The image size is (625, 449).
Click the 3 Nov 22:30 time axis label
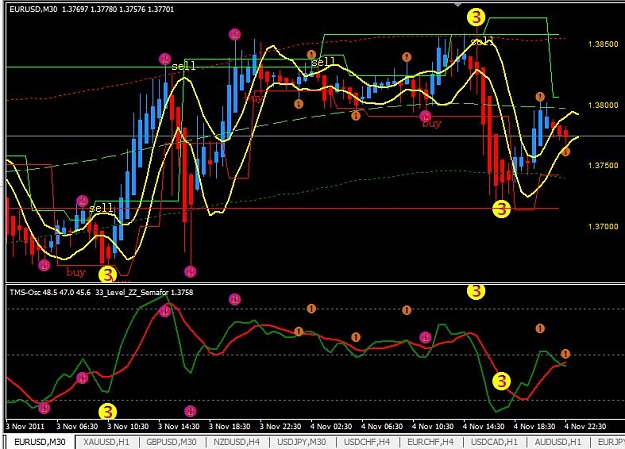[280, 426]
